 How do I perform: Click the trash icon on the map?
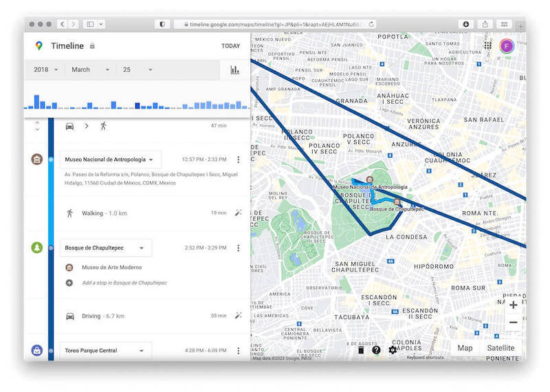click(x=361, y=349)
